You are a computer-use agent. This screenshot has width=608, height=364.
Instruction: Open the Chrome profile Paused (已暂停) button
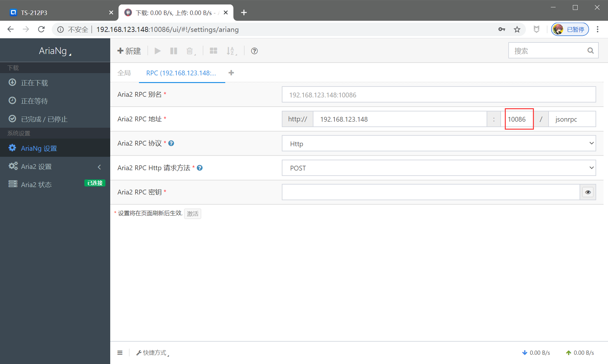pyautogui.click(x=570, y=29)
